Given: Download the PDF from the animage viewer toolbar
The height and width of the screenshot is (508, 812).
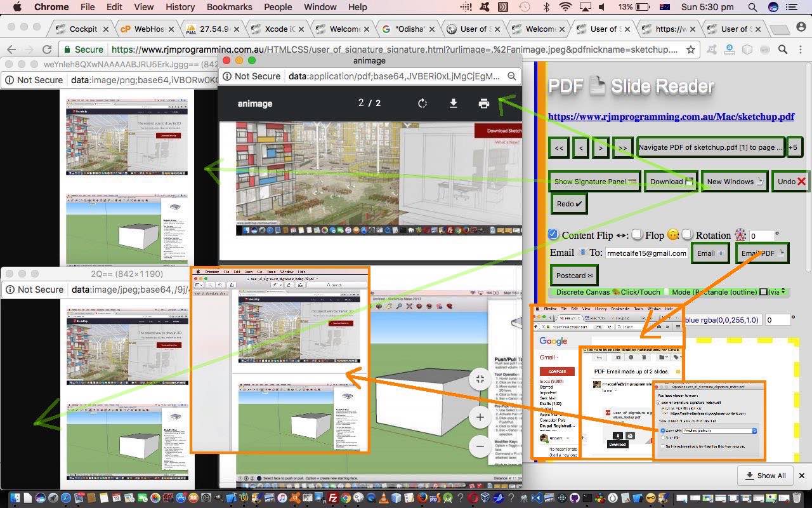Looking at the screenshot, I should tap(454, 104).
